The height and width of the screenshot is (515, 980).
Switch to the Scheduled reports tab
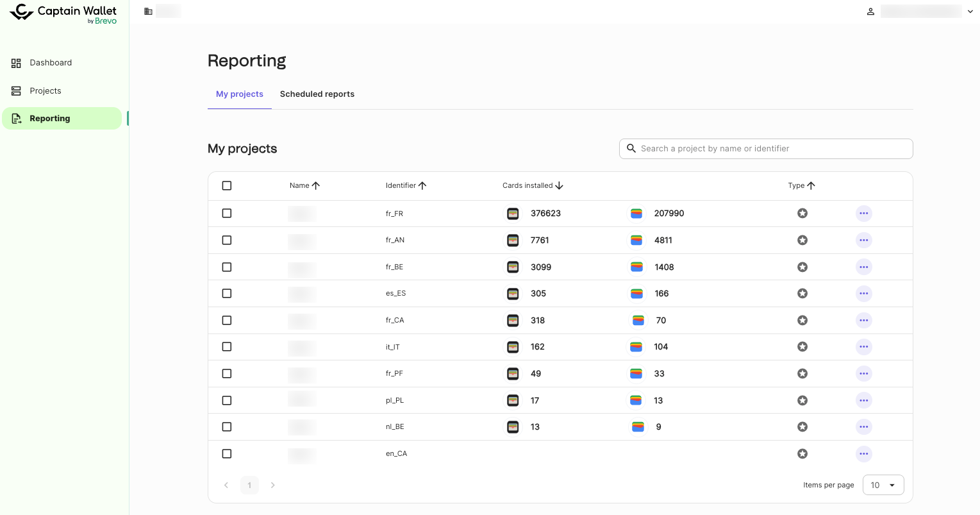tap(317, 94)
